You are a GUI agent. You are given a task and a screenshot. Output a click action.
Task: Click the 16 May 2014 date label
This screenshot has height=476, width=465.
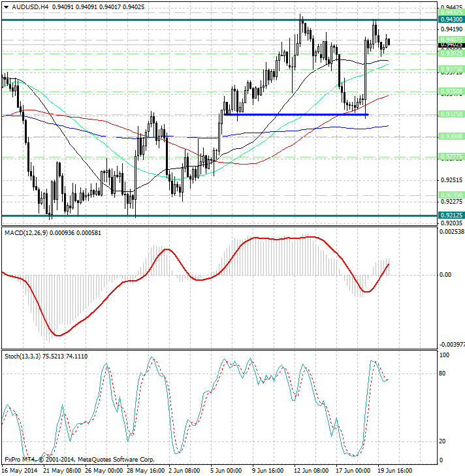[x=20, y=471]
